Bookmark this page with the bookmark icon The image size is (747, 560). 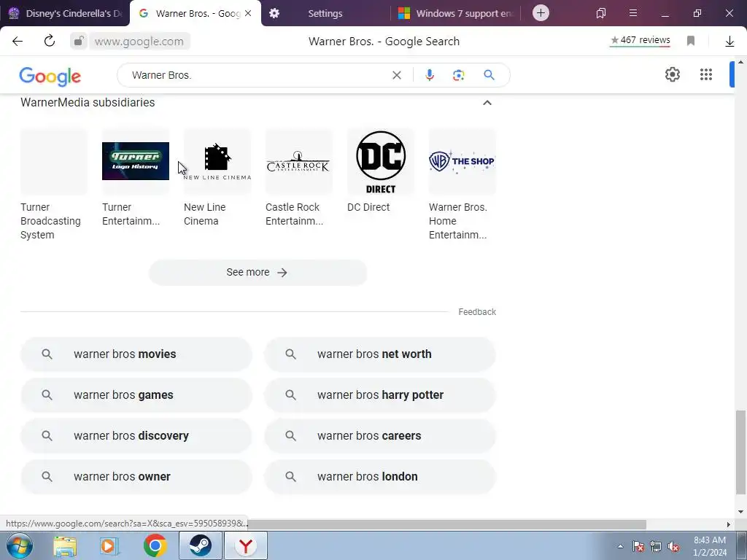click(691, 41)
